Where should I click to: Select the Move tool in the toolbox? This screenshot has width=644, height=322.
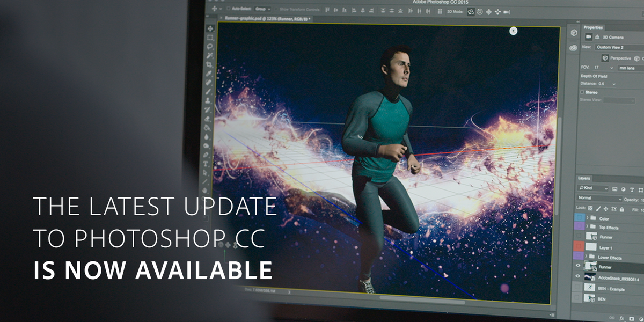coord(210,28)
